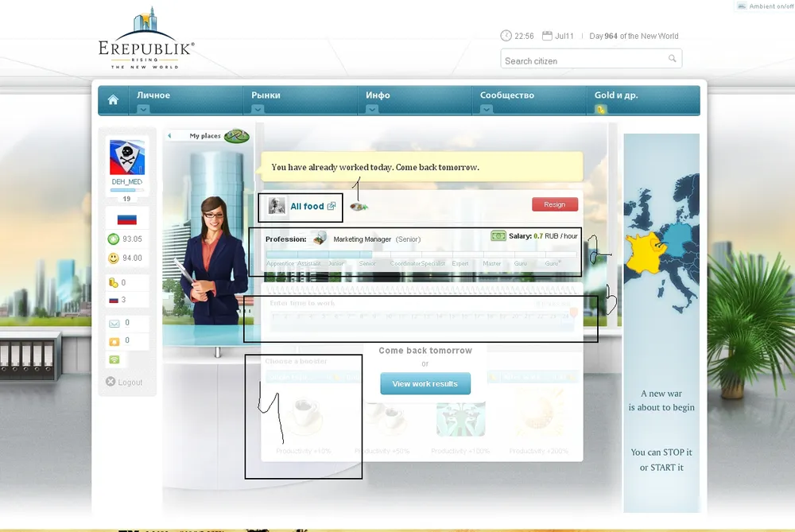Click the All food company avatar

(277, 206)
